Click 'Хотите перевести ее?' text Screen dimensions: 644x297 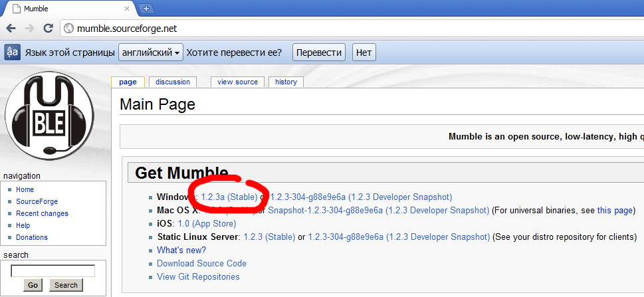point(234,52)
